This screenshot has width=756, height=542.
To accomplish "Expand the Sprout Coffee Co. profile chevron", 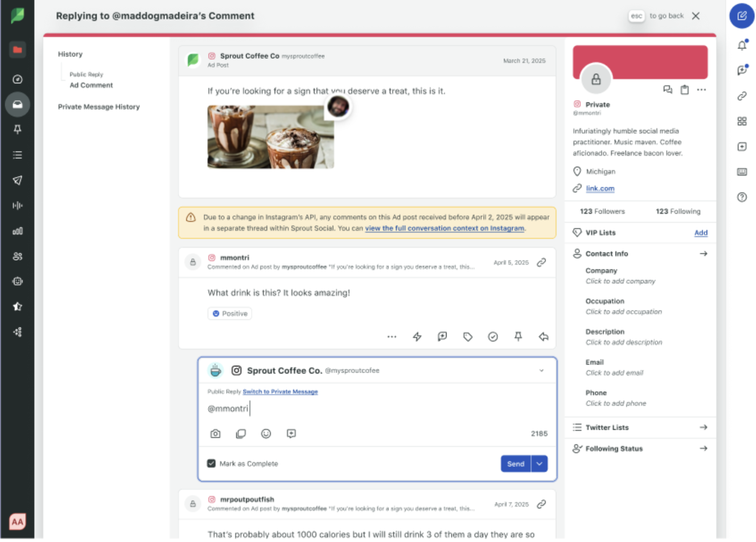I will click(541, 371).
